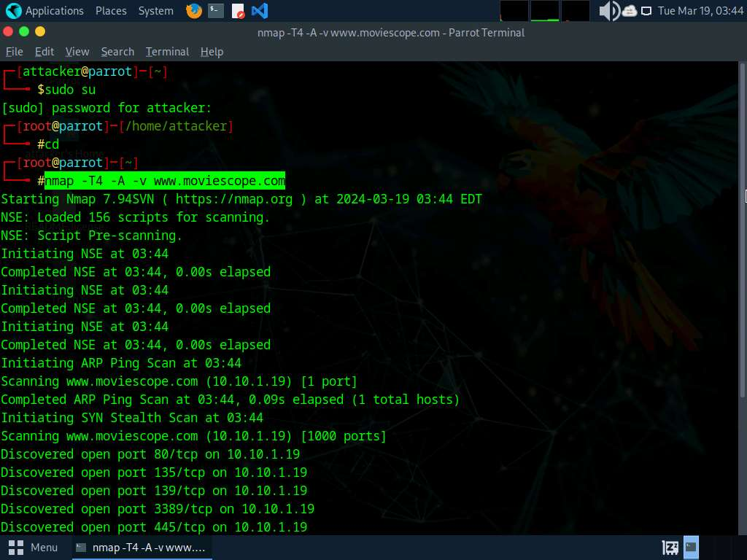The image size is (747, 560).
Task: Open the Edit menu
Action: (x=44, y=52)
